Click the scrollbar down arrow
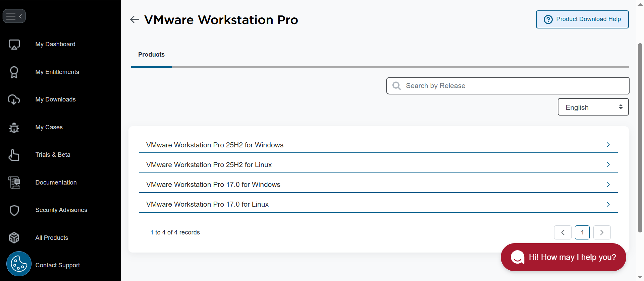 640,277
